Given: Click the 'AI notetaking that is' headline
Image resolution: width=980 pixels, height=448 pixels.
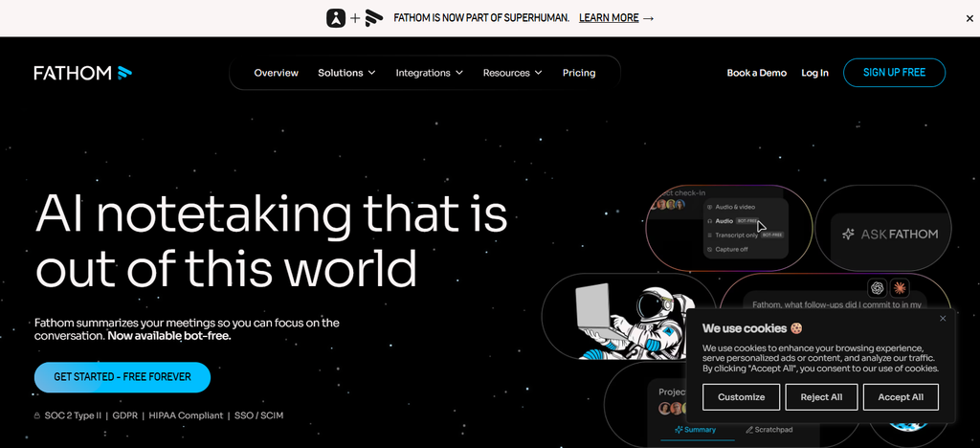Looking at the screenshot, I should (x=271, y=213).
